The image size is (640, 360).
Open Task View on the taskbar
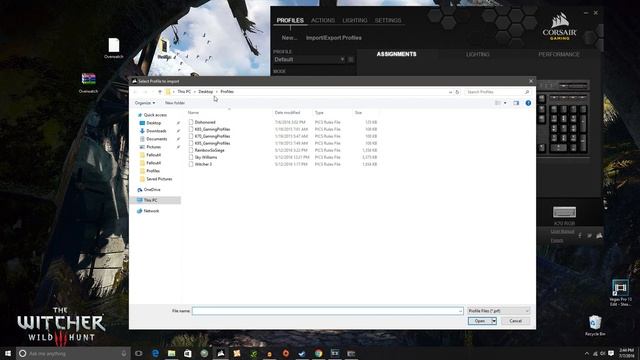coord(139,353)
